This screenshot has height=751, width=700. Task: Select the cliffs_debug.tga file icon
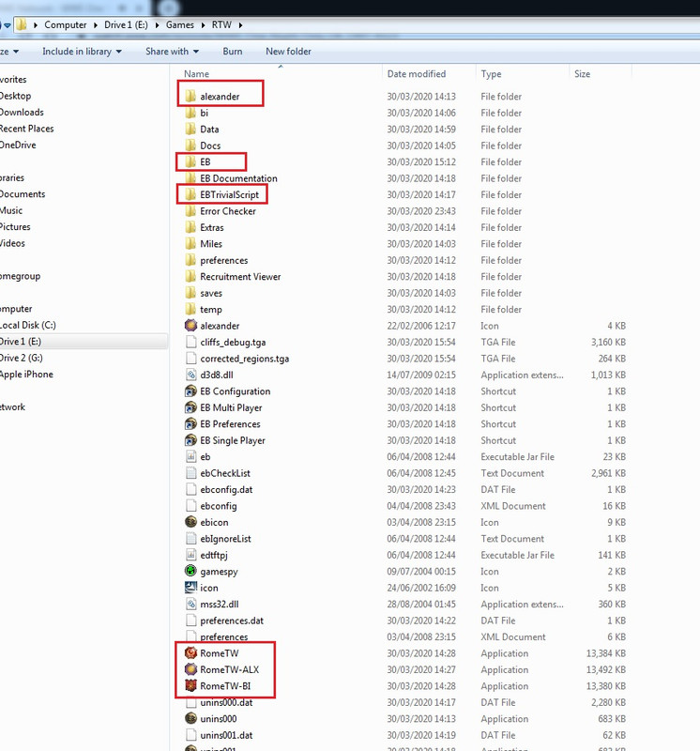click(190, 342)
